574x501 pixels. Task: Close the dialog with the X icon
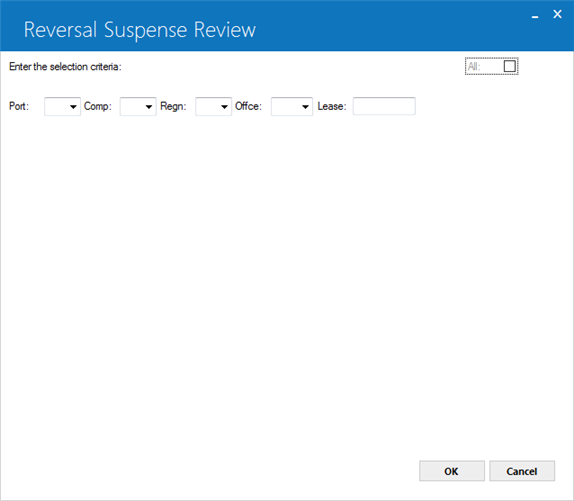557,14
